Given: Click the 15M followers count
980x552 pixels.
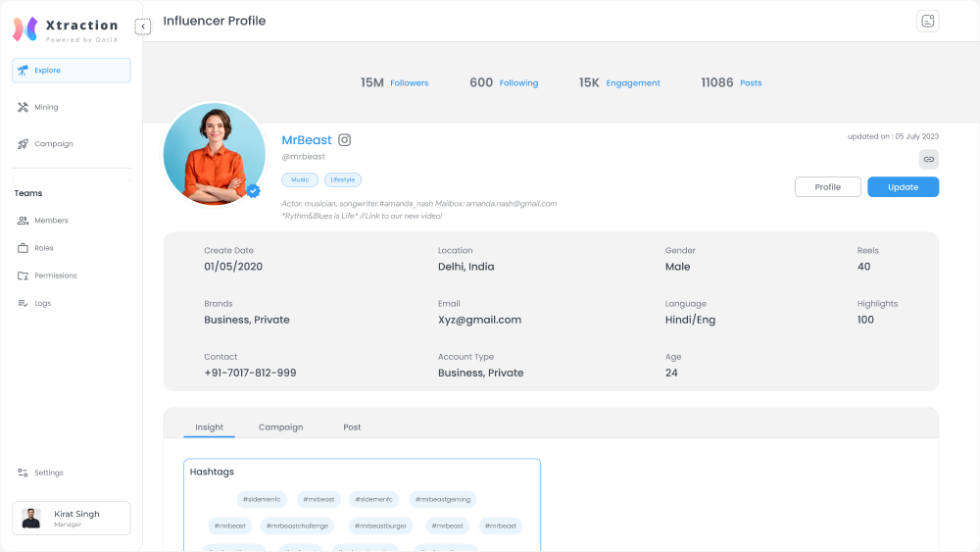Looking at the screenshot, I should click(x=371, y=82).
